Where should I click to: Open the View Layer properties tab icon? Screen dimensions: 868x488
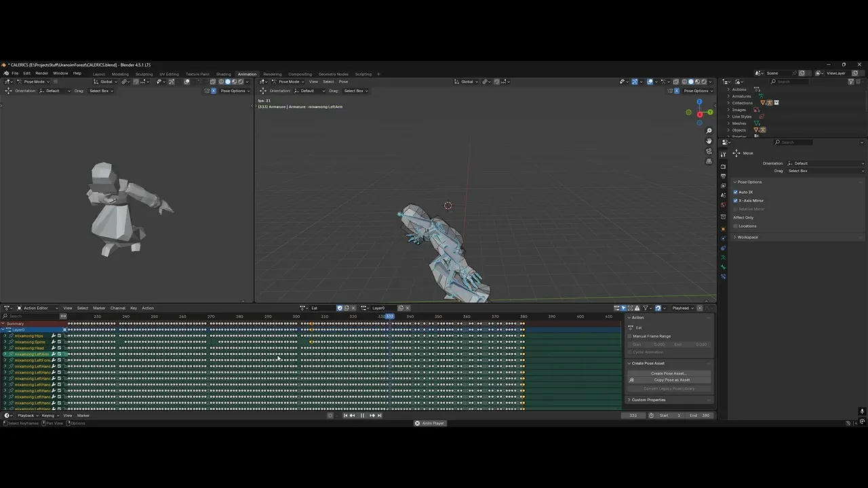(723, 185)
